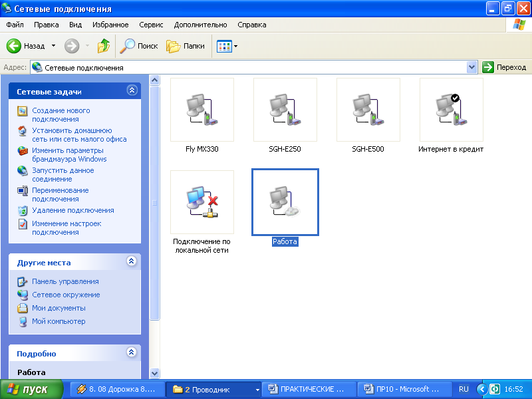Collapse the Сетевые задачи panel

[x=132, y=90]
